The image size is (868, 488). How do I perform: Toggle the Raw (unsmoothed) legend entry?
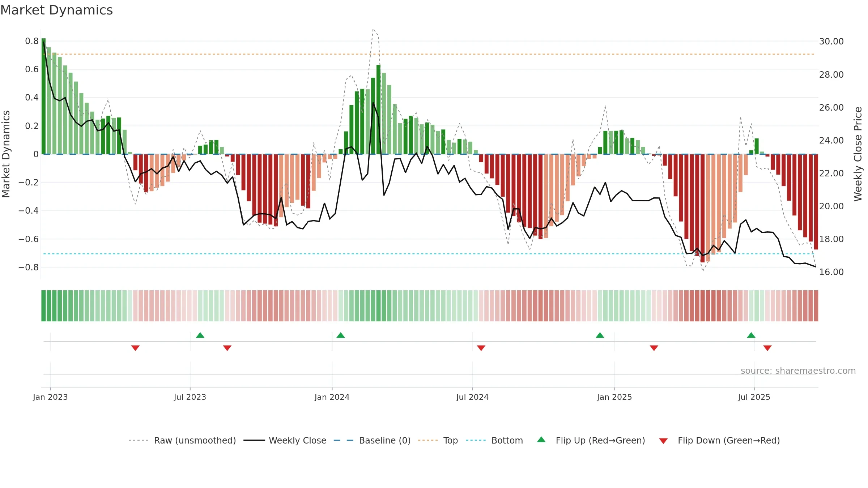coord(182,440)
